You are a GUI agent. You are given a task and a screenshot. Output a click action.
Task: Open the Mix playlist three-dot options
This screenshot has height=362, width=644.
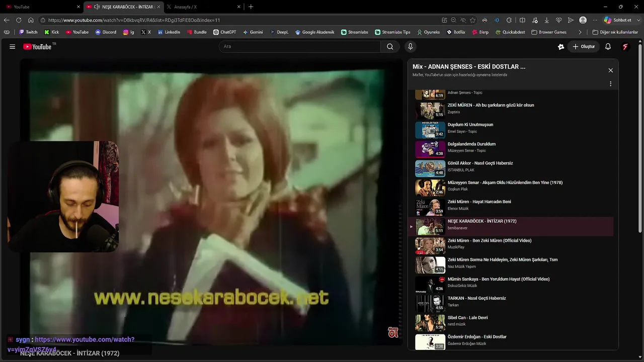point(610,84)
